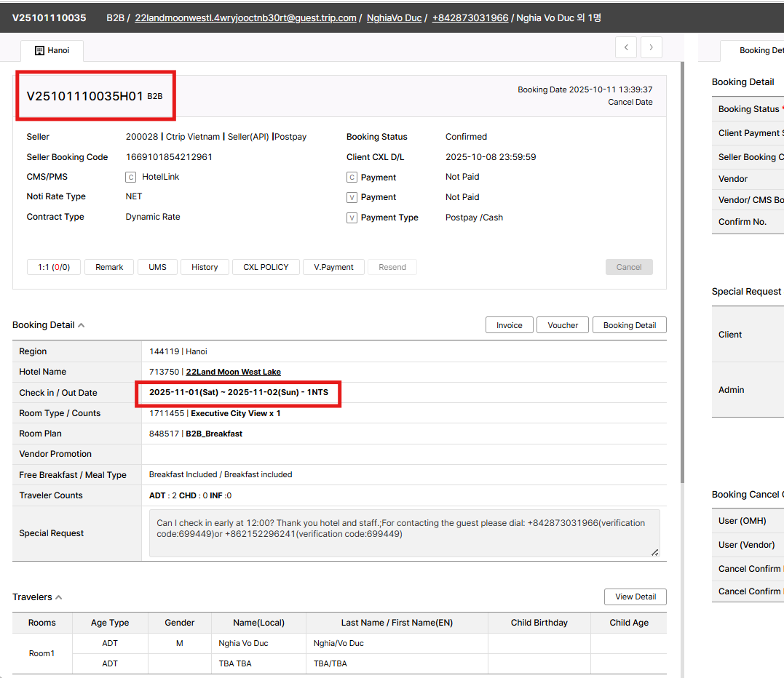This screenshot has height=678, width=784.
Task: Open the CXL POLICY button
Action: (x=266, y=267)
